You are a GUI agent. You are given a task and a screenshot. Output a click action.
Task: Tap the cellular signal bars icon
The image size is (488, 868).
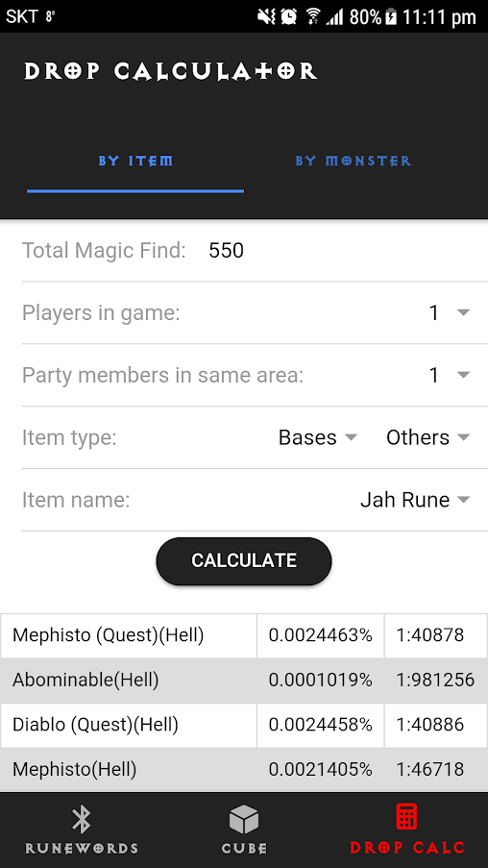click(x=334, y=16)
